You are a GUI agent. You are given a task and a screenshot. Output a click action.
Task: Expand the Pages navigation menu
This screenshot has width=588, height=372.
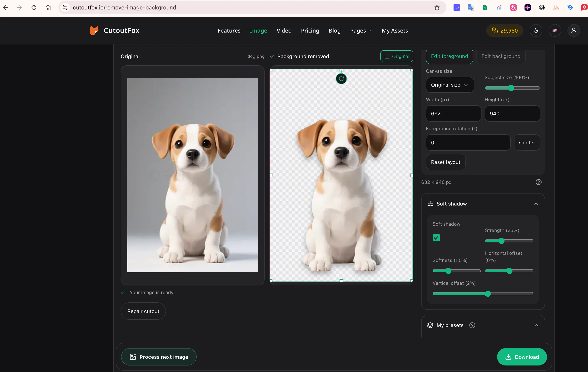[x=361, y=31]
